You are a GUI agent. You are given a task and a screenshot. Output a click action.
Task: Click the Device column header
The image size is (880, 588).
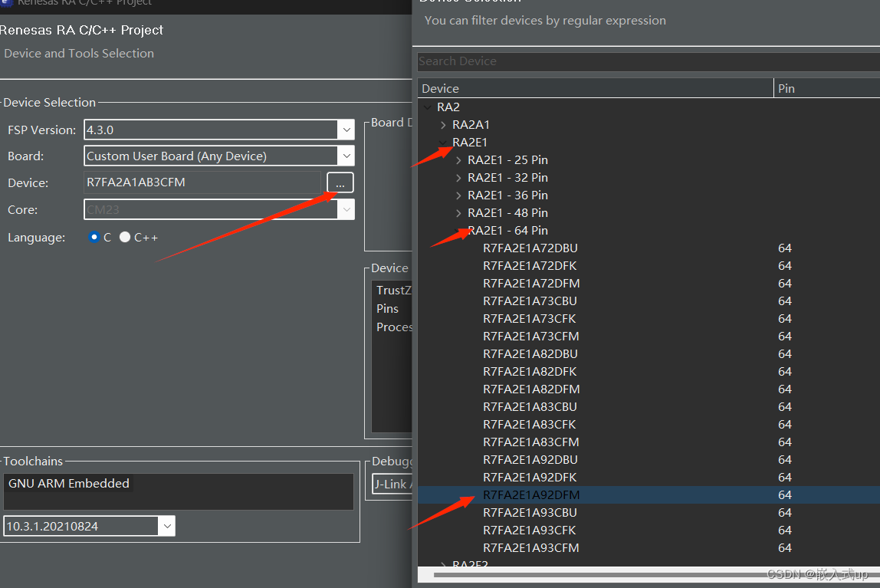tap(596, 88)
